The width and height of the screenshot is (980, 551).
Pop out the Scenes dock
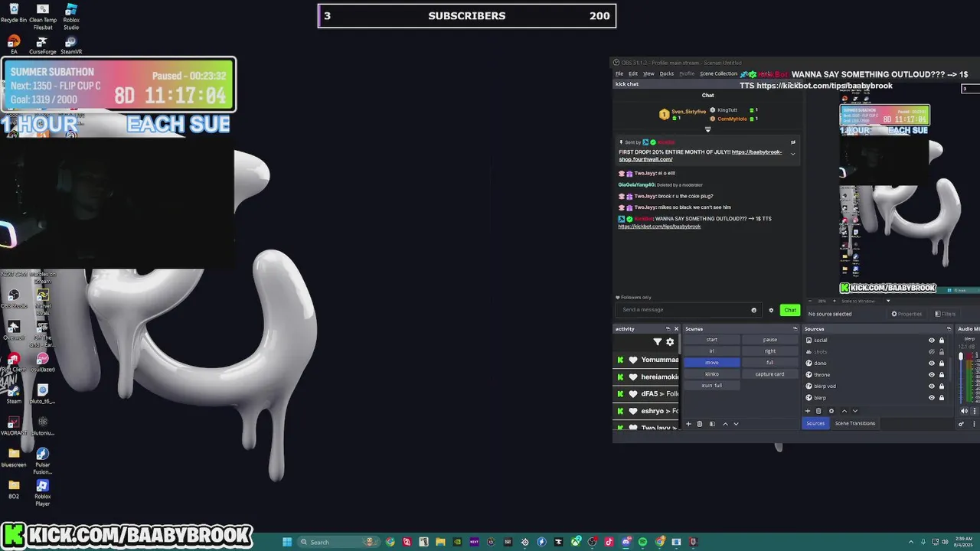click(795, 328)
